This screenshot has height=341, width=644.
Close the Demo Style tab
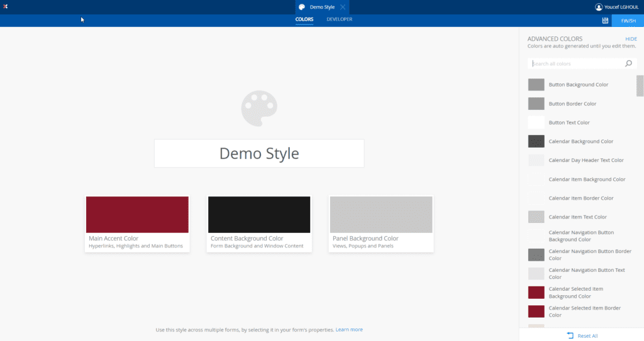tap(343, 7)
